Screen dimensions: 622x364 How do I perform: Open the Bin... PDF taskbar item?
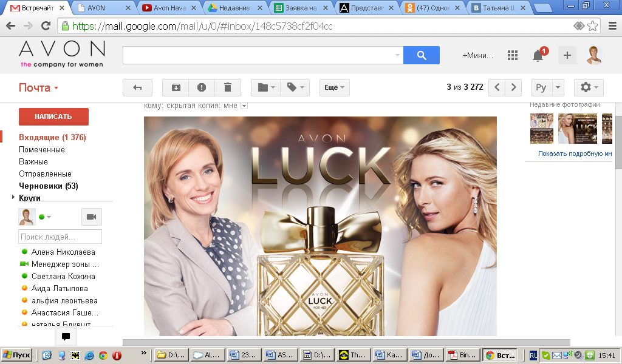pyautogui.click(x=462, y=355)
